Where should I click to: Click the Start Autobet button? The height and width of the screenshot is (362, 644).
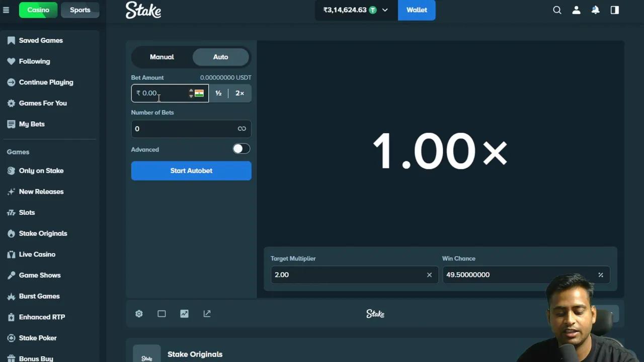point(191,170)
